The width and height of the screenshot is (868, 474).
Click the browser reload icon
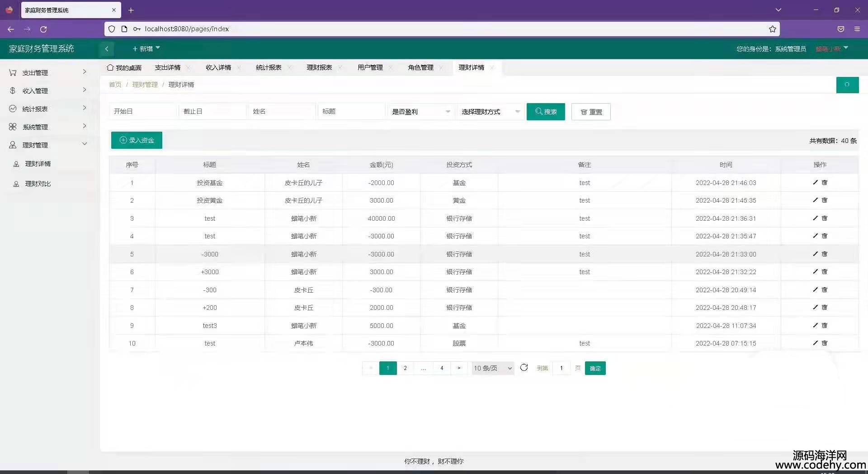[43, 29]
